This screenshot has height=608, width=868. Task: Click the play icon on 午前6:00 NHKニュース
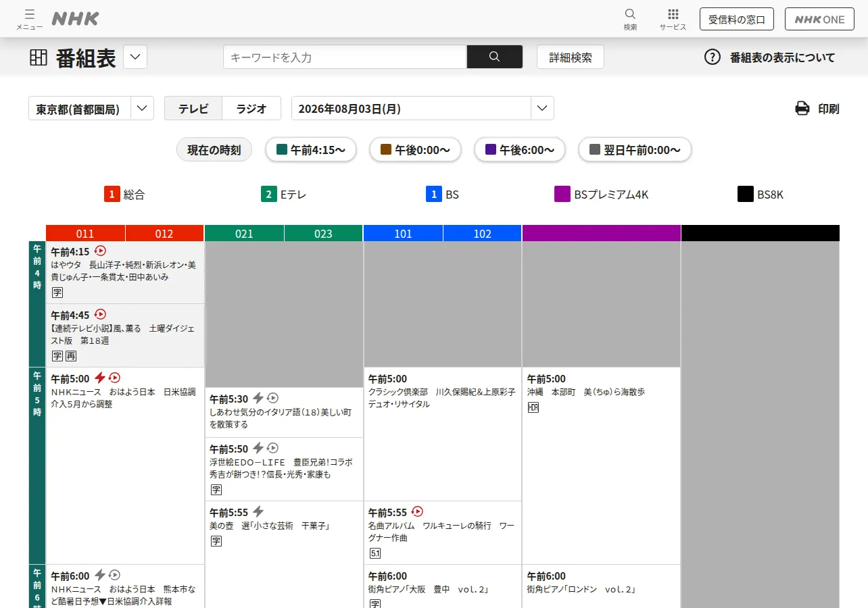pos(114,575)
